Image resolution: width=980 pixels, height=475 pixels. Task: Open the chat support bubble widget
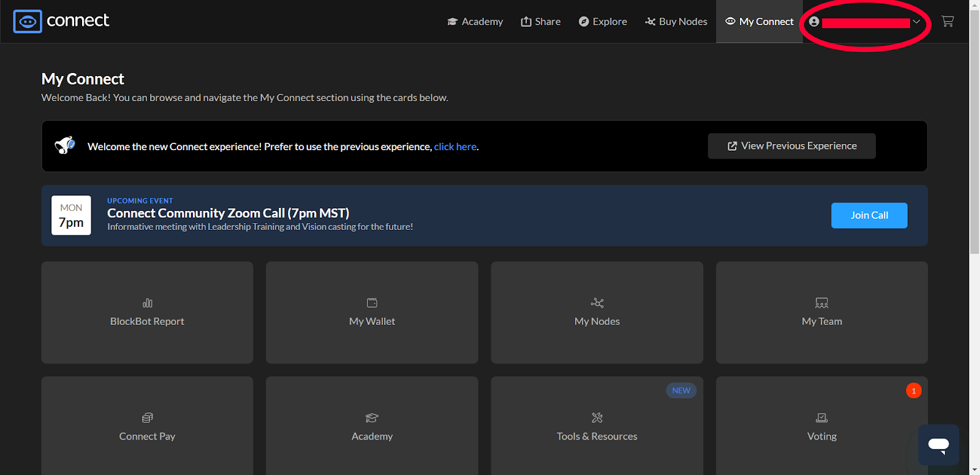938,445
